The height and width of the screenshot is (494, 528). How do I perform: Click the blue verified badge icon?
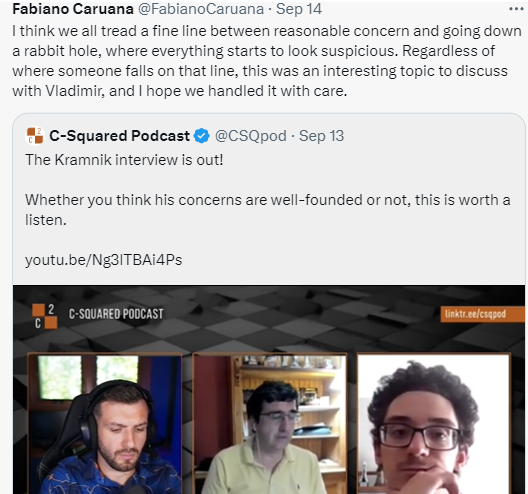(202, 136)
